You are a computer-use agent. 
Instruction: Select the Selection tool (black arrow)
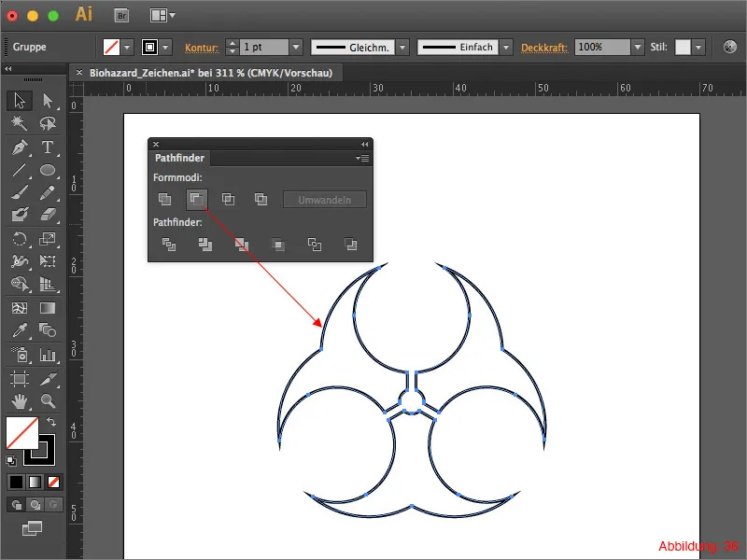coord(20,101)
